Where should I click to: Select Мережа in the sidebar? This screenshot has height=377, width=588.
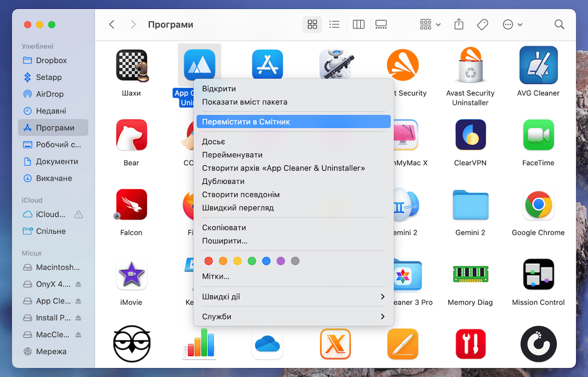53,351
